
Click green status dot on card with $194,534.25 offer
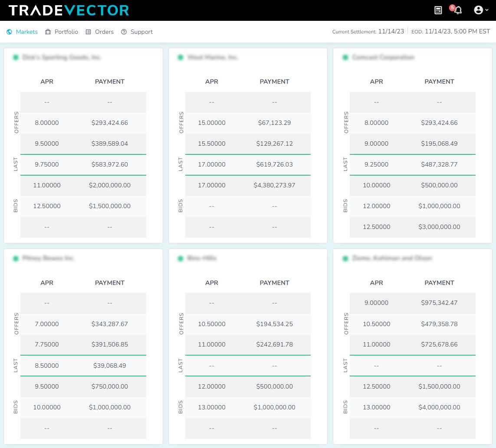(x=181, y=258)
